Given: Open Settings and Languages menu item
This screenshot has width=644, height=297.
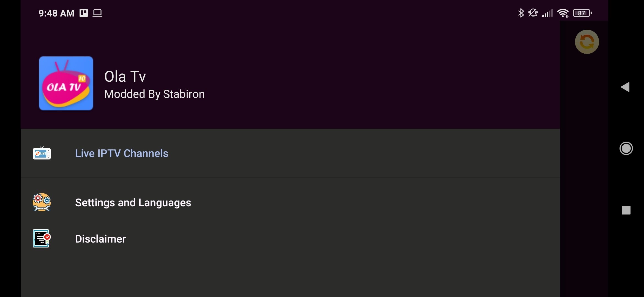Looking at the screenshot, I should (290, 203).
